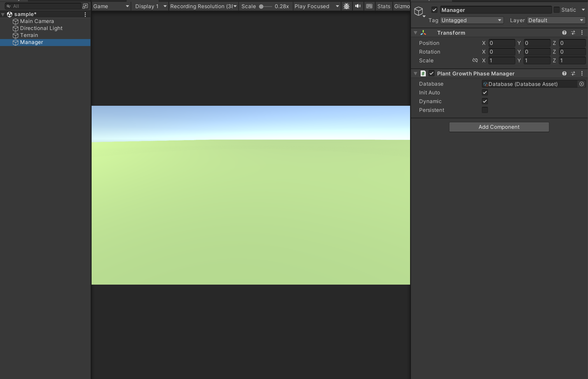The height and width of the screenshot is (379, 588).
Task: Open the Static flags dropdown arrow
Action: tap(583, 10)
